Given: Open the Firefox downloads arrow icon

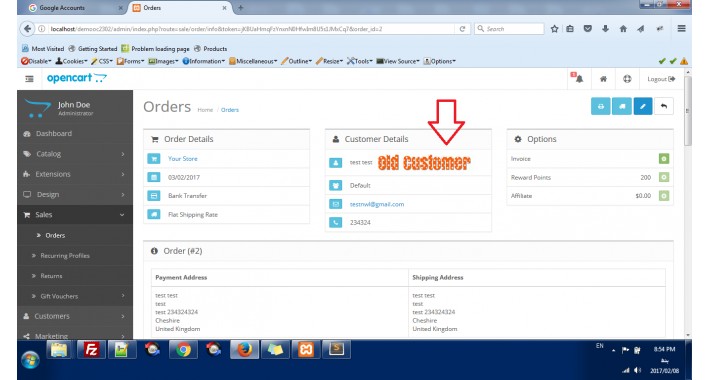Looking at the screenshot, I should (x=605, y=29).
